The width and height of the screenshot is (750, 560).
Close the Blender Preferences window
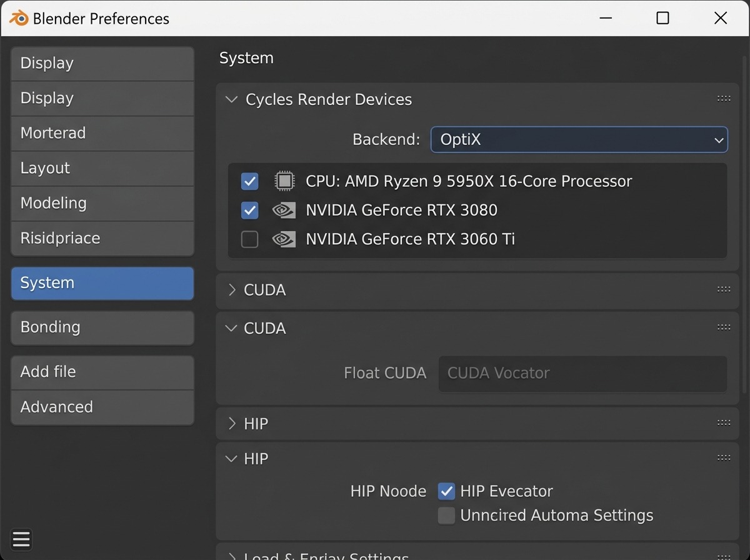coord(720,18)
